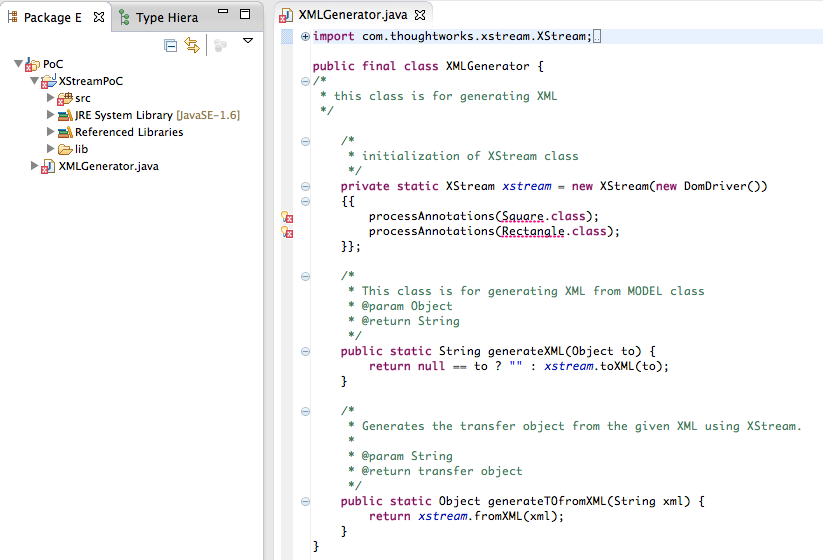
Task: Expand the src folder arrow
Action: click(x=51, y=98)
